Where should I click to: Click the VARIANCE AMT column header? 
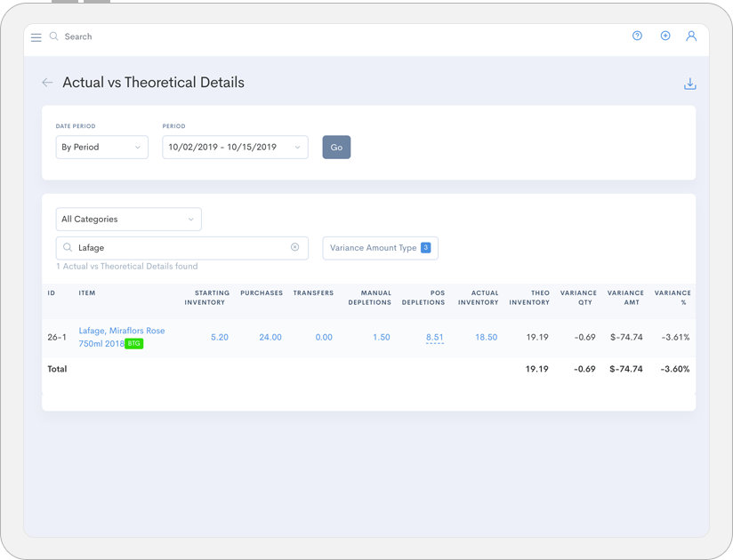[625, 298]
